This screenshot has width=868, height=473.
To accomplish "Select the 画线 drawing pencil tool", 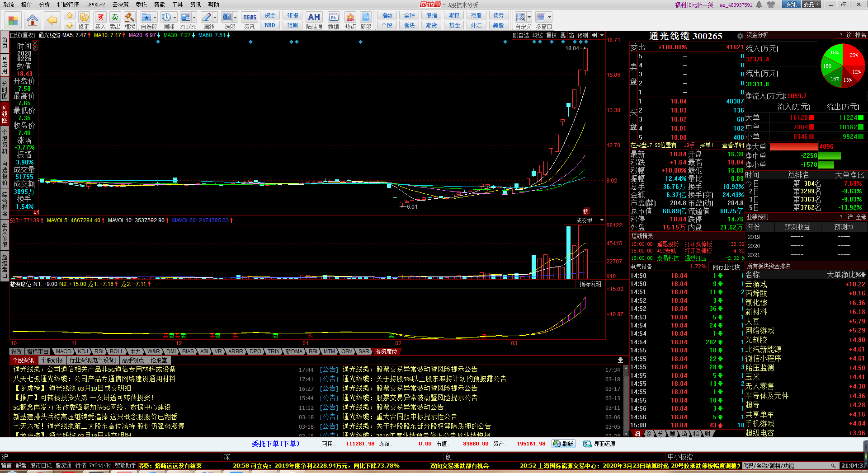I will coord(207,18).
